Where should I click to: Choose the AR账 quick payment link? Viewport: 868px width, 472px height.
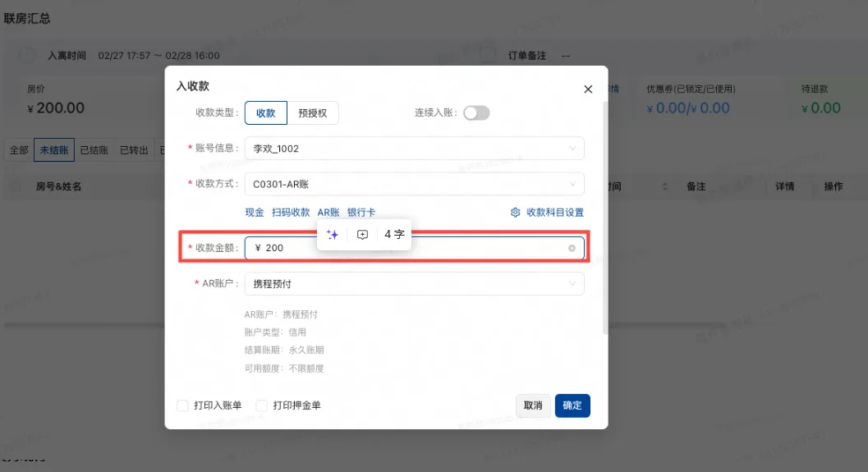tap(328, 213)
